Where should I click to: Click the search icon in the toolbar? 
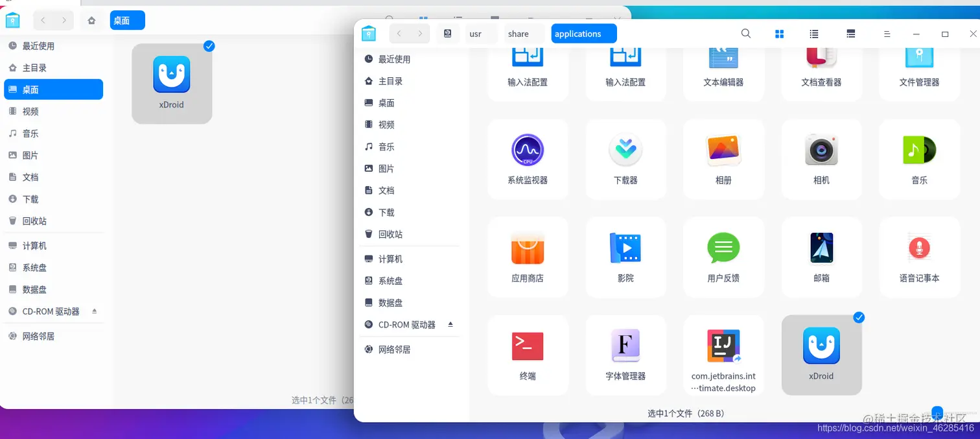click(x=745, y=33)
